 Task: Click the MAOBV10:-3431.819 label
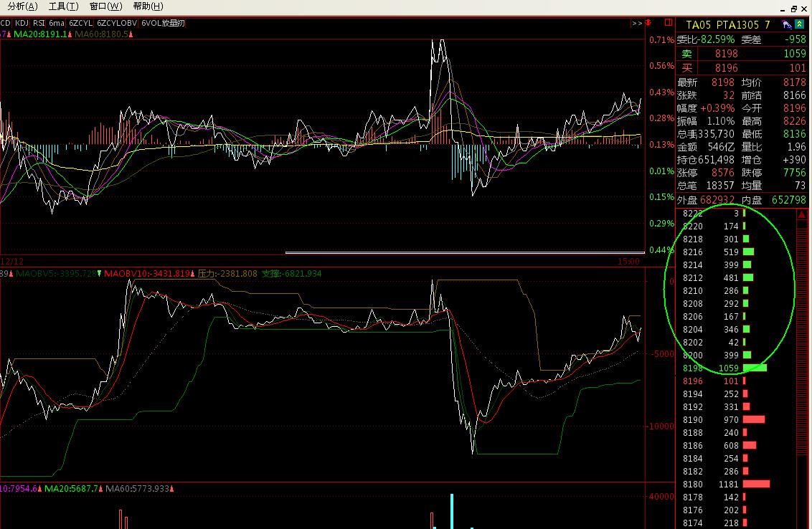click(x=147, y=273)
